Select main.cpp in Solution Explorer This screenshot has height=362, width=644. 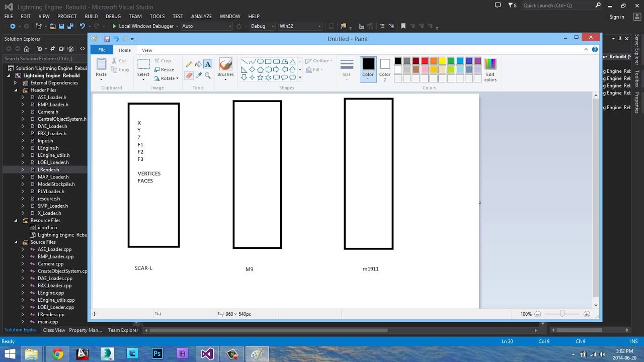pos(48,322)
